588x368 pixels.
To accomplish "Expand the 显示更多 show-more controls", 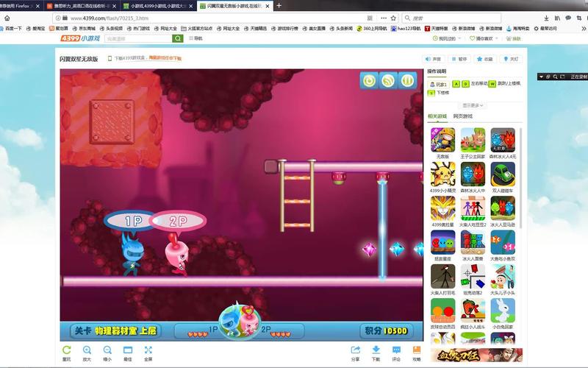I will [473, 105].
